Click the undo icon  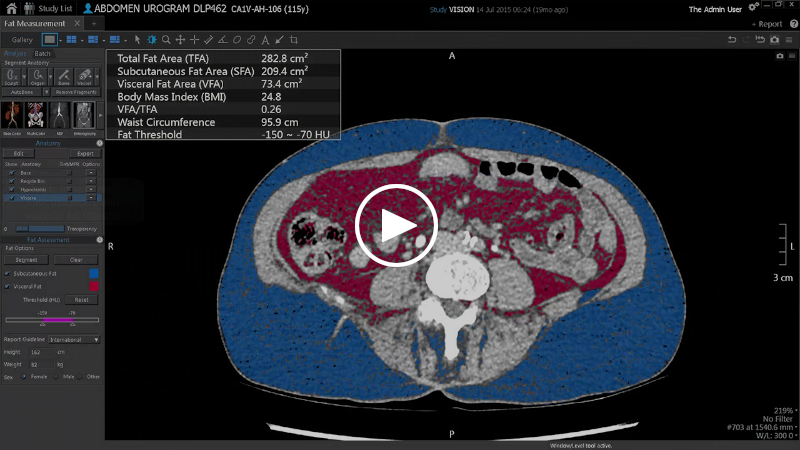tap(732, 39)
